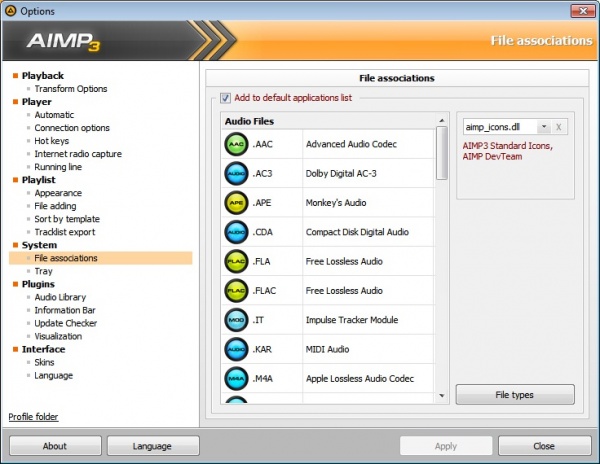The height and width of the screenshot is (464, 600).
Task: Click the AIMP icon in title bar
Action: pyautogui.click(x=10, y=11)
